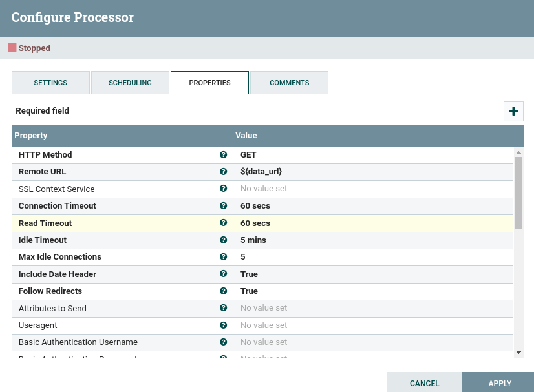
Task: Select the Max Idle Connections property name
Action: pos(60,257)
